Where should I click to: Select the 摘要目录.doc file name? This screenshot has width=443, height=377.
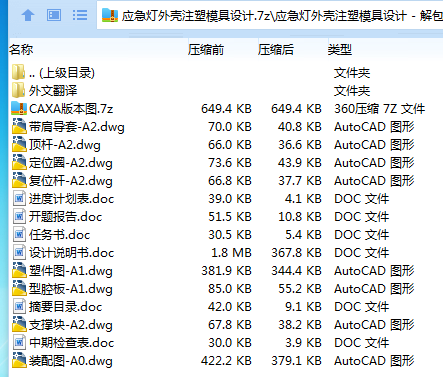(65, 307)
